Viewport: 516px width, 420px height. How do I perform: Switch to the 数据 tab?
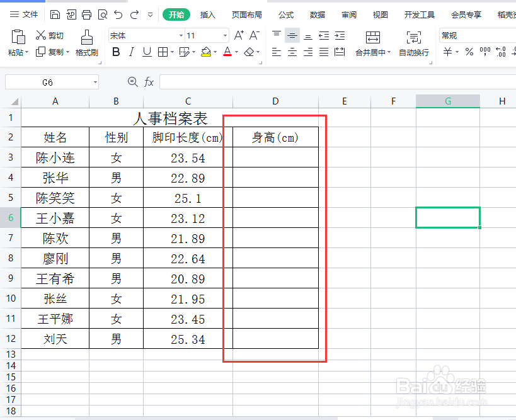coord(318,15)
